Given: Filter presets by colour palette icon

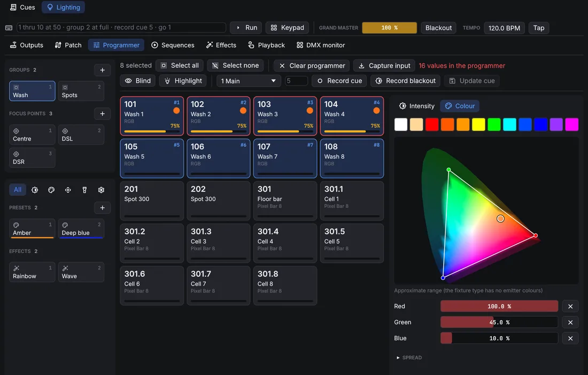Looking at the screenshot, I should pyautogui.click(x=51, y=190).
